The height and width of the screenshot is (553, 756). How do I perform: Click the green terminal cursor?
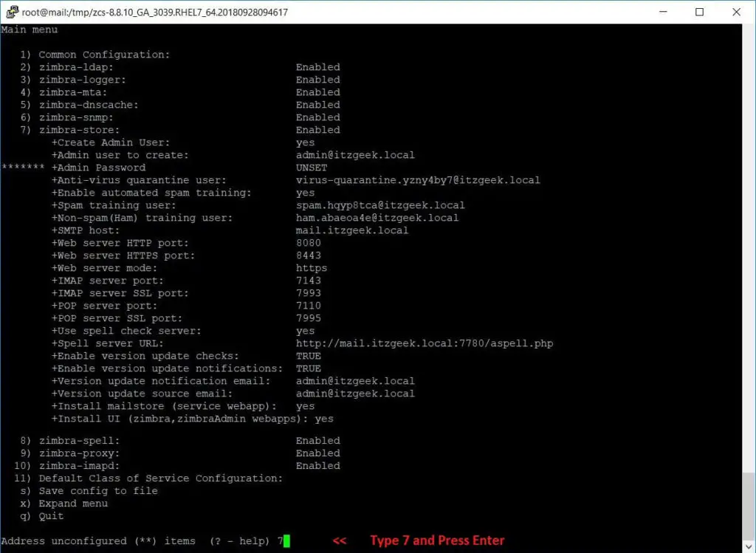287,540
